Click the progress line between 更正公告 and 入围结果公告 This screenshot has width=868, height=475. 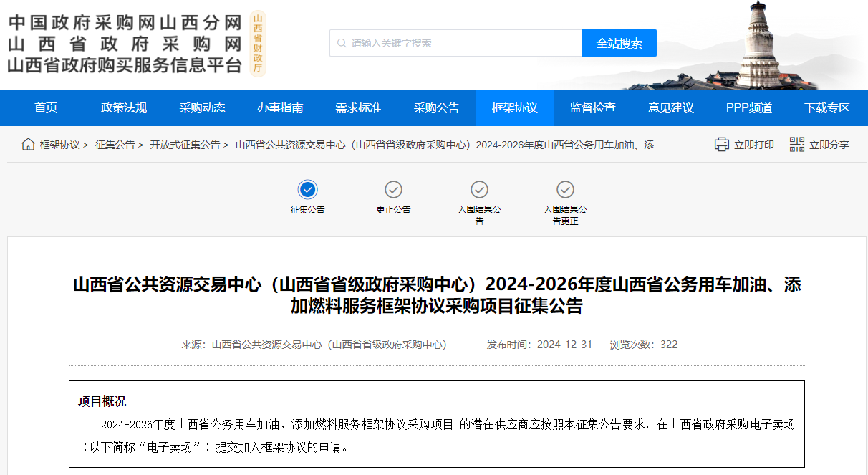coord(436,191)
